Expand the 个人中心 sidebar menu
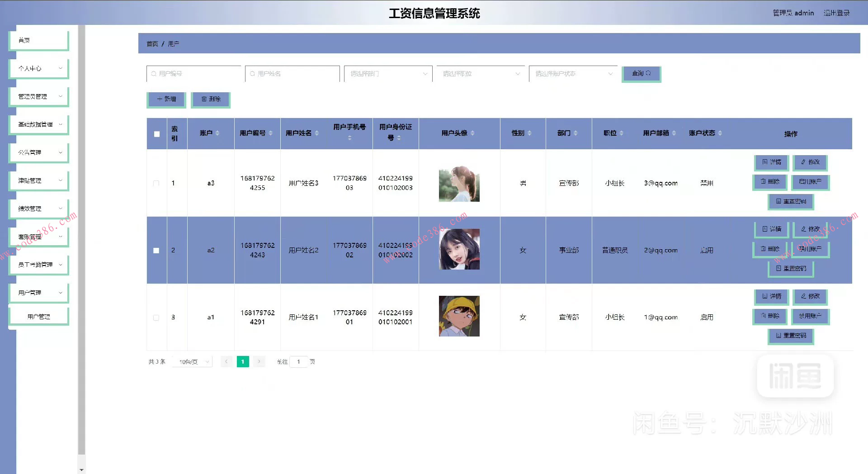The height and width of the screenshot is (474, 868). pyautogui.click(x=39, y=68)
